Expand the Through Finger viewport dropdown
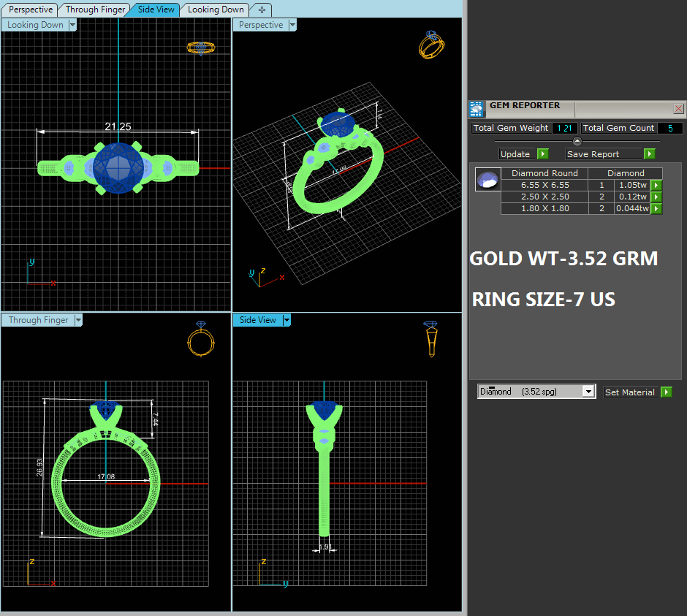The height and width of the screenshot is (616, 687). pos(77,320)
